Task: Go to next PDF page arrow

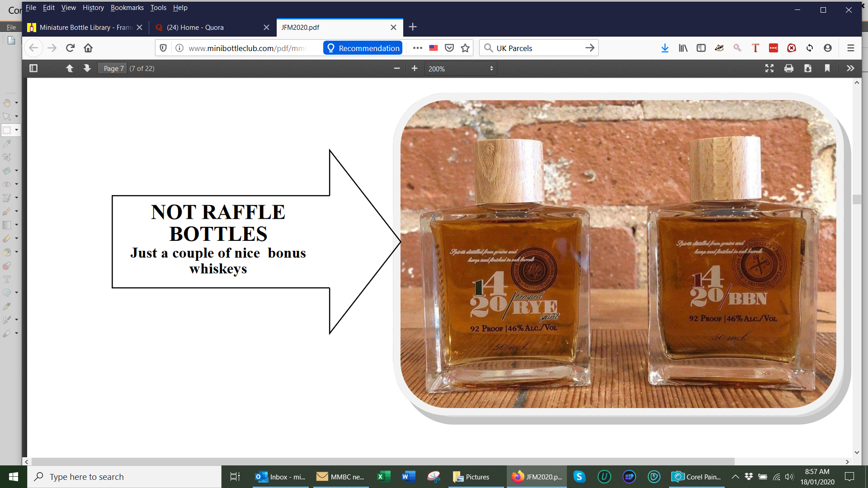Action: point(87,68)
